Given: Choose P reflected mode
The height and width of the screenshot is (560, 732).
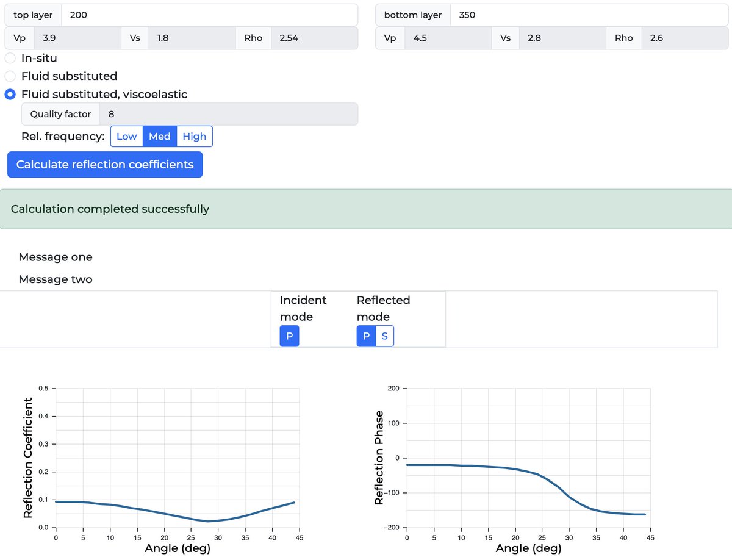Looking at the screenshot, I should (365, 336).
